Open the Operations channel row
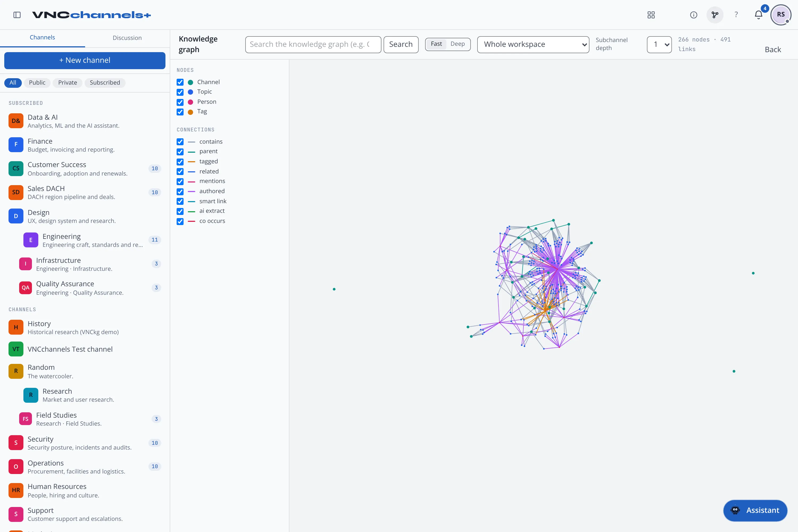This screenshot has width=798, height=532. (x=85, y=467)
